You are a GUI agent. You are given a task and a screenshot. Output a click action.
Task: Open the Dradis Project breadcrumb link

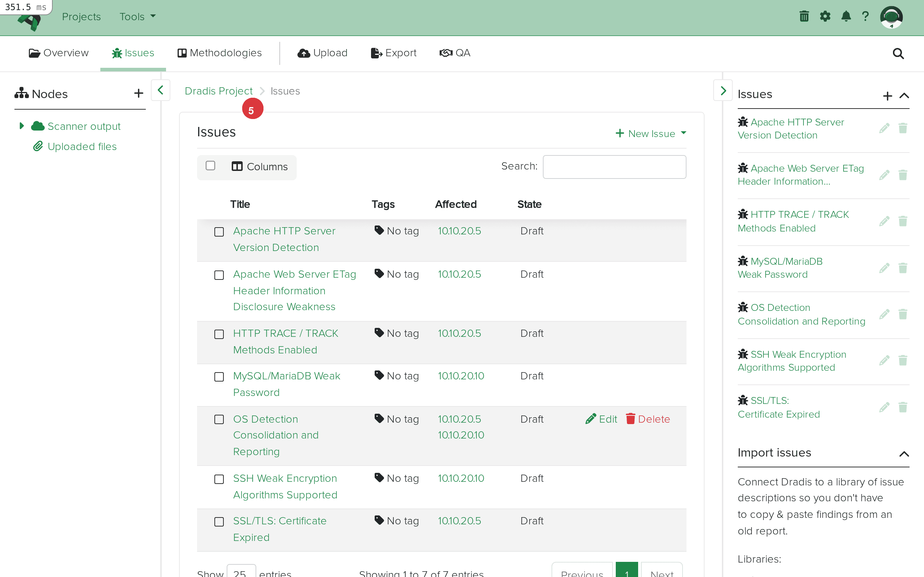tap(218, 91)
